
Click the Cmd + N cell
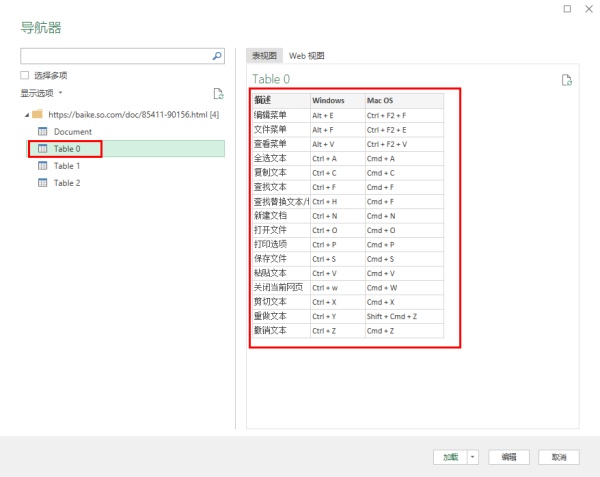click(x=404, y=216)
